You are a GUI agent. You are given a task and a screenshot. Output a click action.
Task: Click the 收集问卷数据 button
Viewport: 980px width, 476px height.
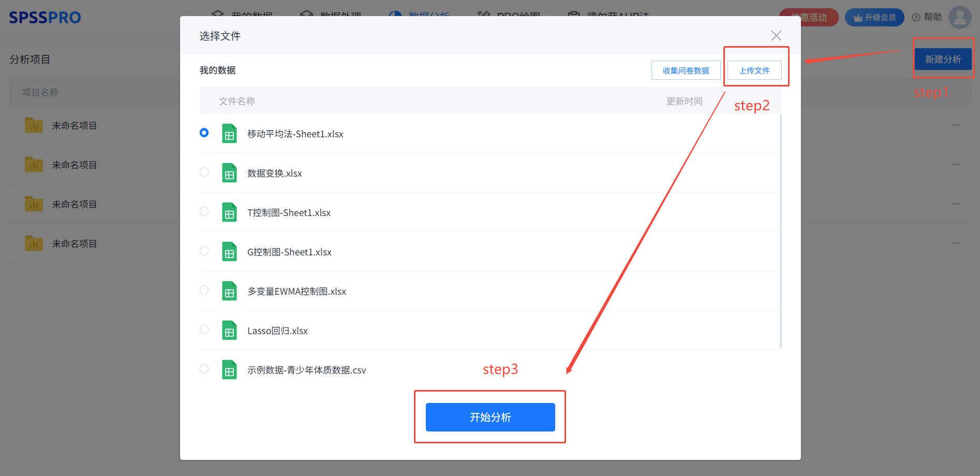click(686, 70)
